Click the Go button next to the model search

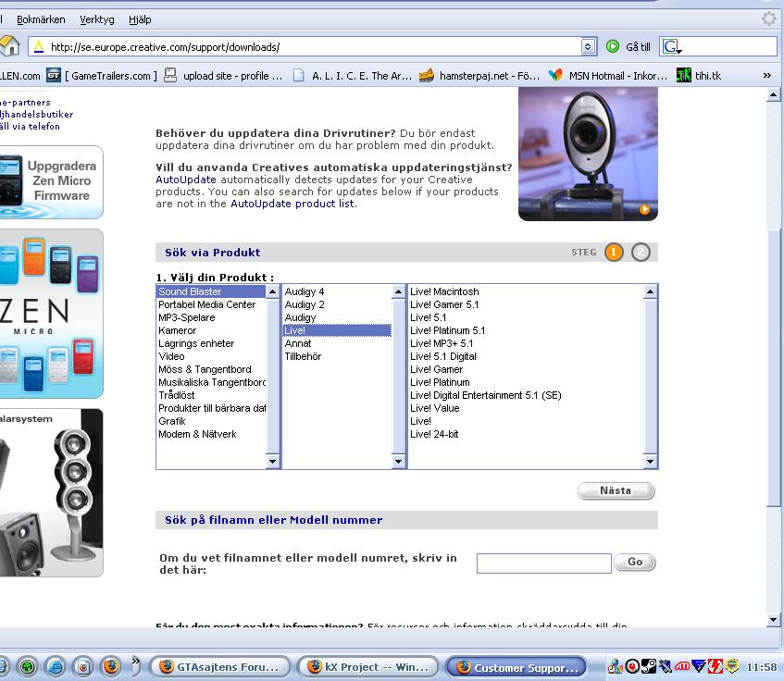coord(634,562)
